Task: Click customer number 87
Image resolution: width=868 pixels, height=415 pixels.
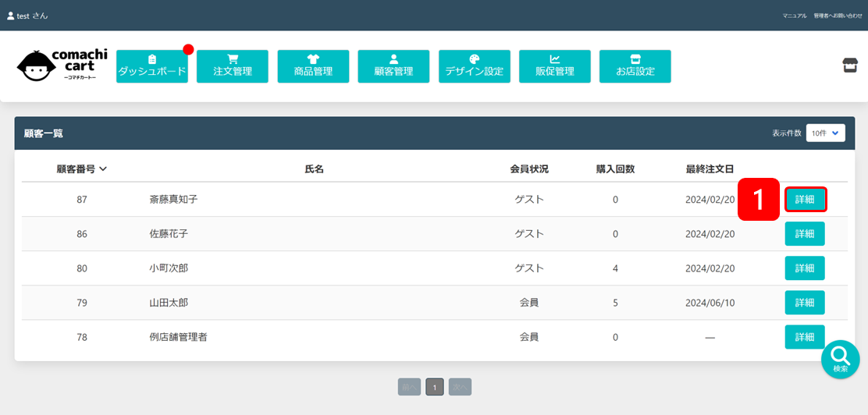Action: pos(81,199)
